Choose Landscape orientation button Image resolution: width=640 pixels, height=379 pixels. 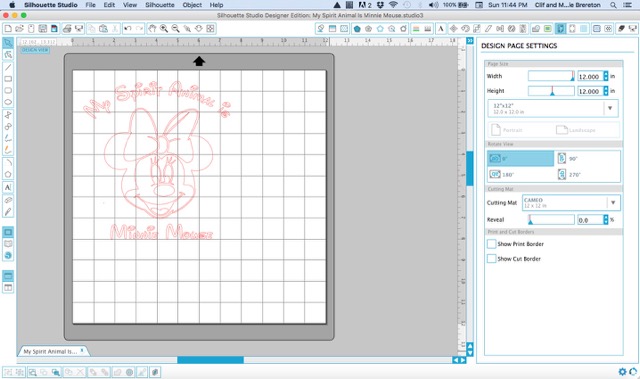[x=576, y=130]
